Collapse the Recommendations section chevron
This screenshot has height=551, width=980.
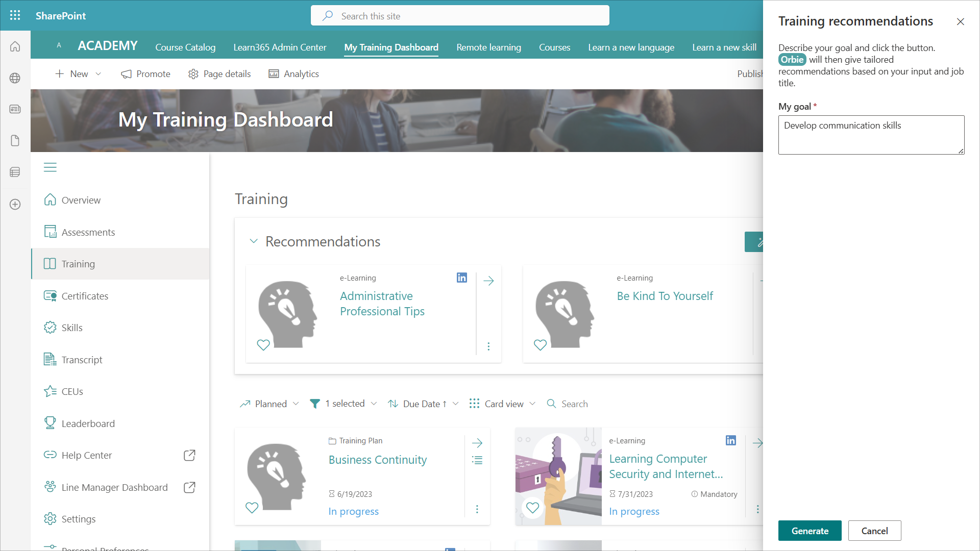(x=254, y=241)
